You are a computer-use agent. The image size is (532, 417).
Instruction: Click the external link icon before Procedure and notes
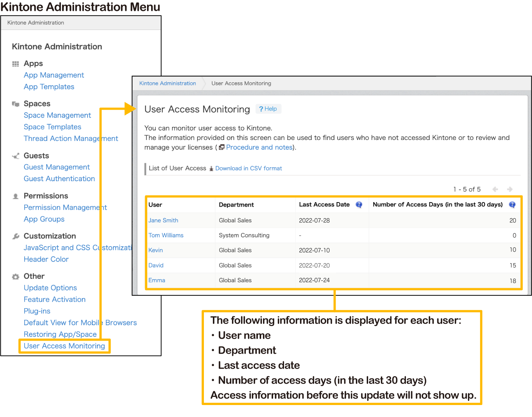[222, 147]
